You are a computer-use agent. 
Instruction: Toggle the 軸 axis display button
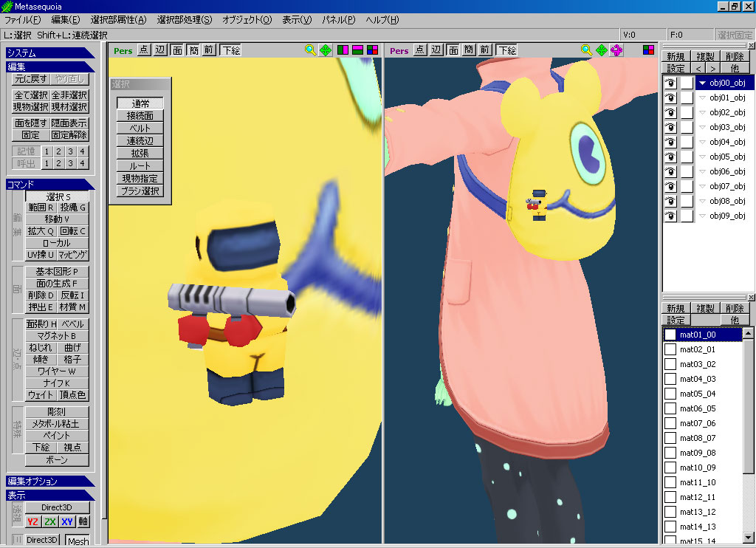(83, 521)
